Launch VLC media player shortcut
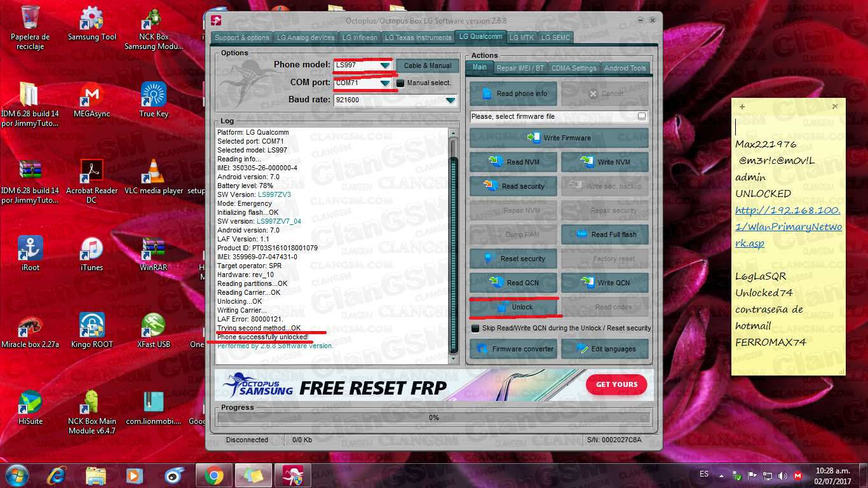Image resolution: width=868 pixels, height=488 pixels. 153,177
